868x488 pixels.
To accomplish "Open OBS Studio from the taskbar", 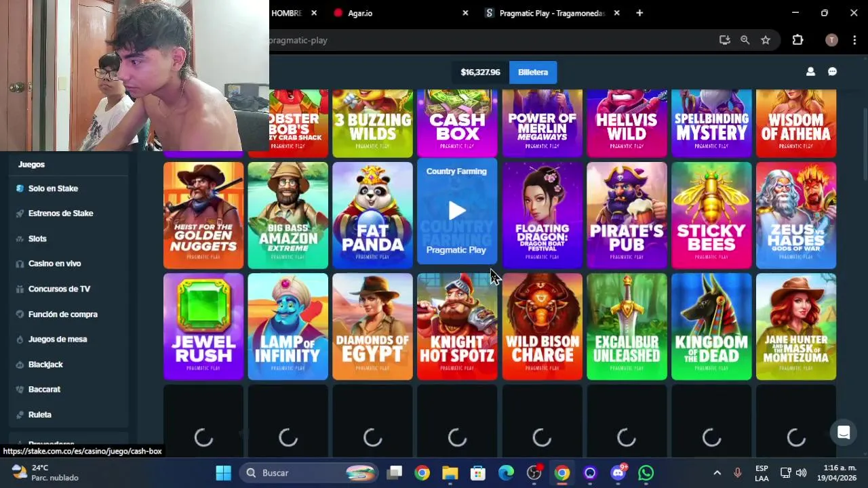I will tap(534, 473).
